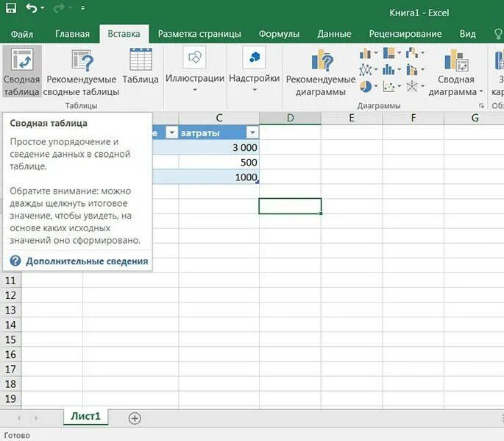Image resolution: width=504 pixels, height=441 pixels.
Task: Open the затраты column filter dropdown
Action: [252, 133]
